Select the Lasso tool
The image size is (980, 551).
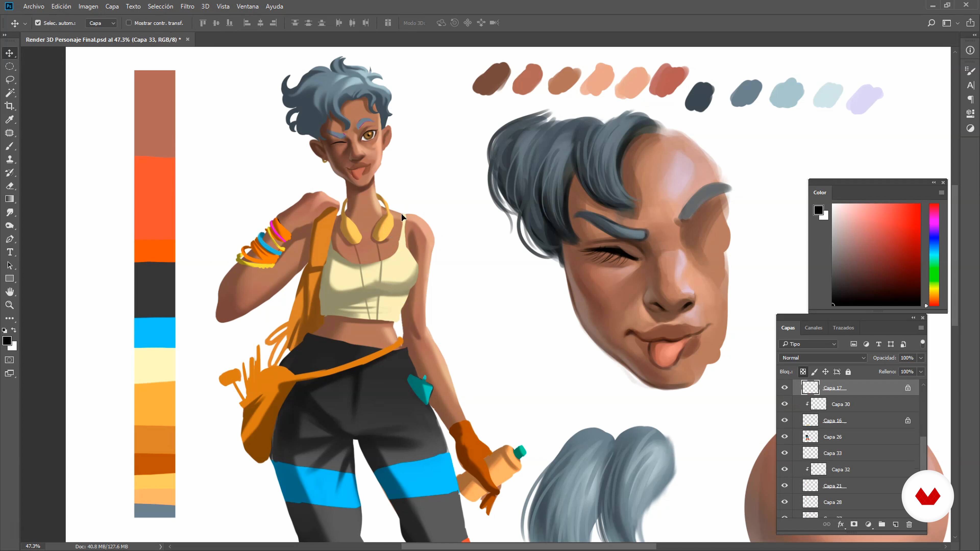(x=9, y=80)
